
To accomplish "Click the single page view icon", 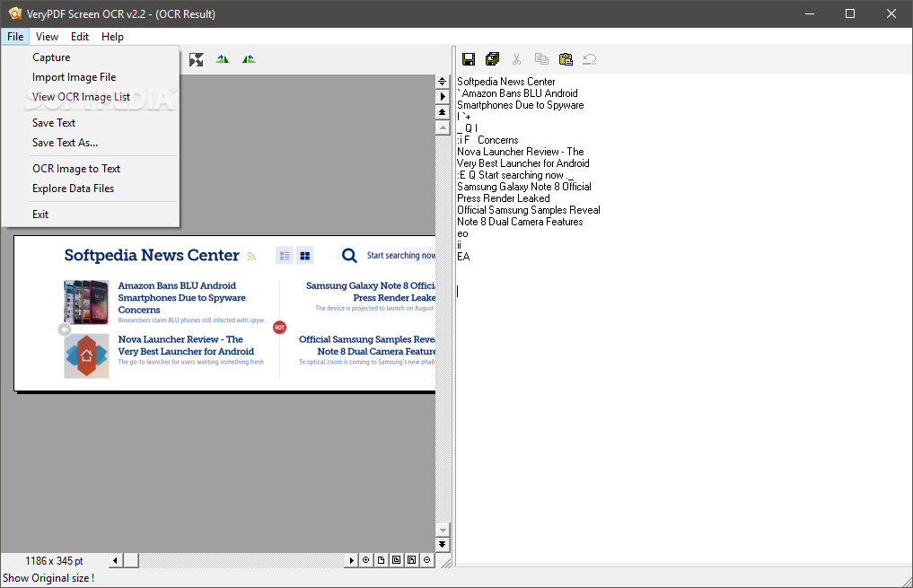I will pyautogui.click(x=381, y=560).
